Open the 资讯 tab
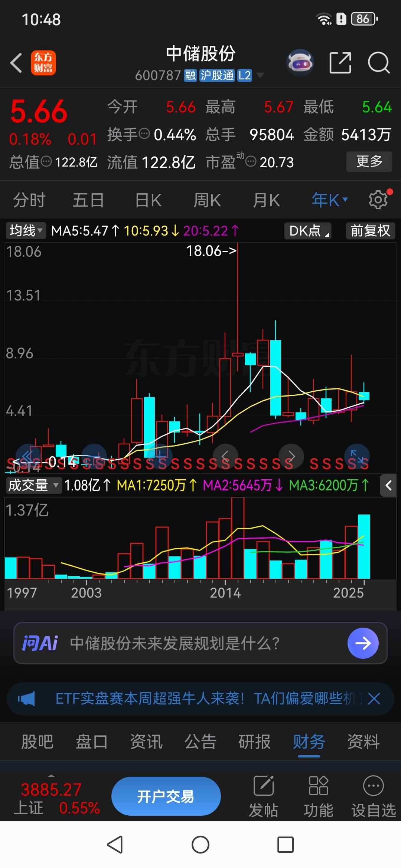 click(x=146, y=742)
